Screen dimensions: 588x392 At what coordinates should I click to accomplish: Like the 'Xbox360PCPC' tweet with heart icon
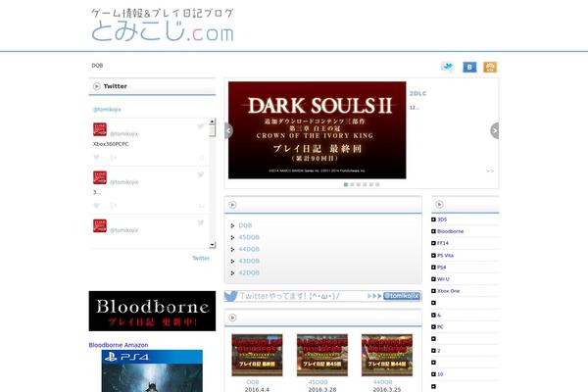[96, 157]
